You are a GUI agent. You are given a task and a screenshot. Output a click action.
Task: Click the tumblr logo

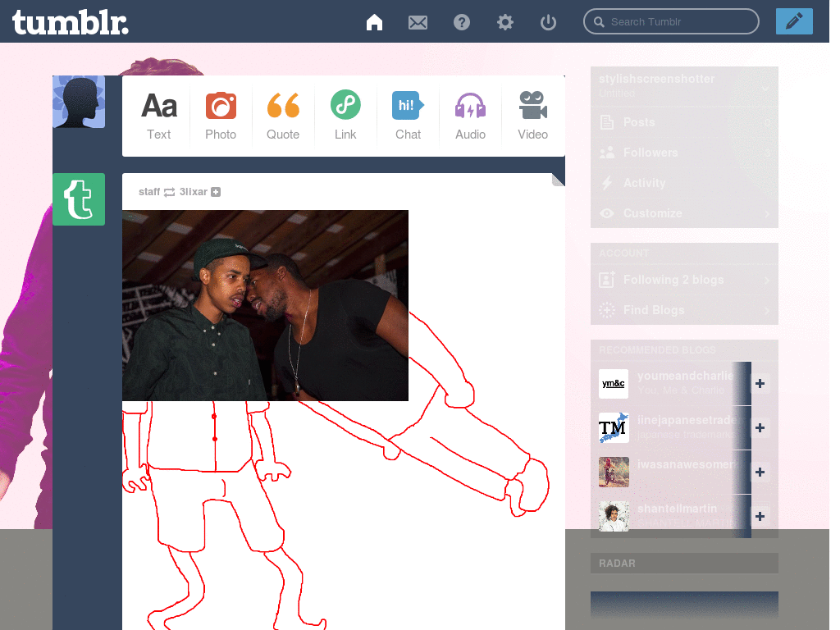(71, 23)
